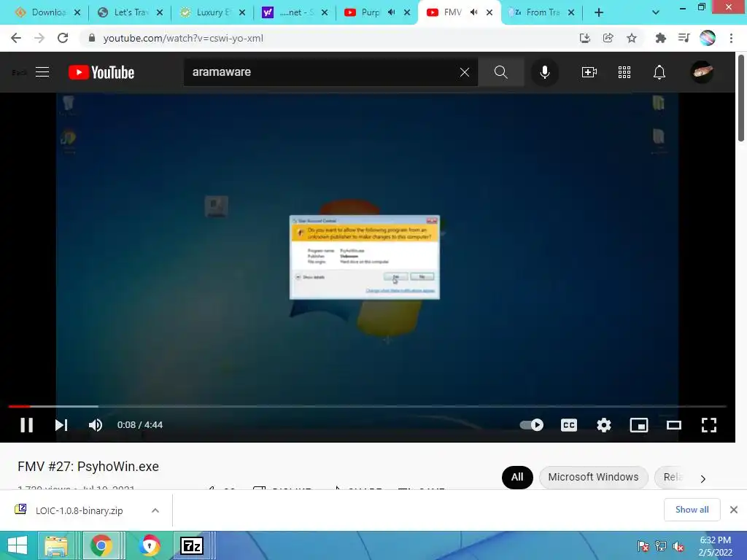Show more filter chips with the arrow
This screenshot has width=747, height=560.
[703, 478]
